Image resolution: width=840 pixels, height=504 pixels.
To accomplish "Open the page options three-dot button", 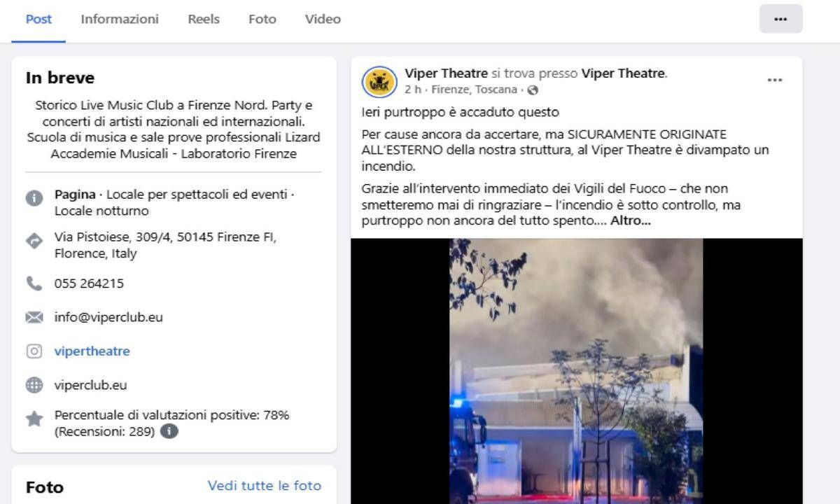I will pos(780,19).
